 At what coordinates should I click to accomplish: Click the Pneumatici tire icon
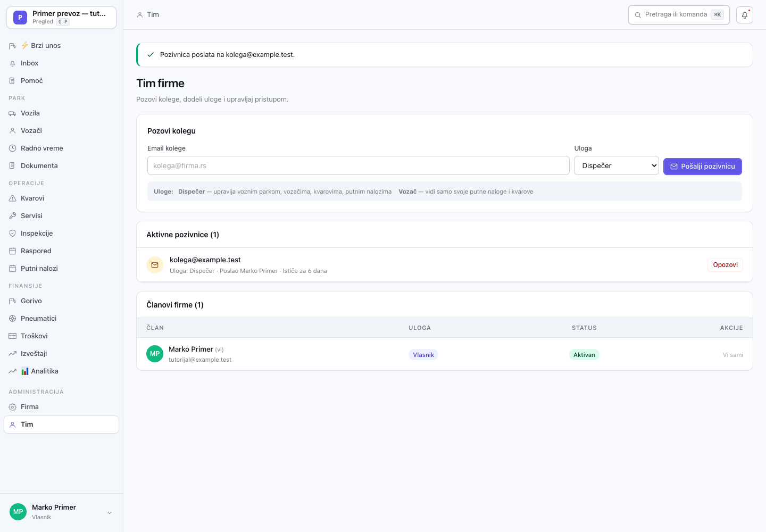(12, 319)
